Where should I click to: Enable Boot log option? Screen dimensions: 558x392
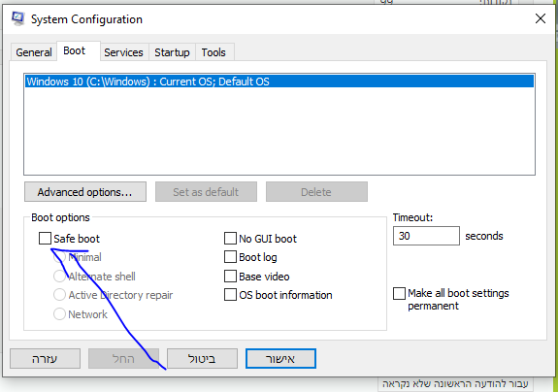click(x=230, y=257)
